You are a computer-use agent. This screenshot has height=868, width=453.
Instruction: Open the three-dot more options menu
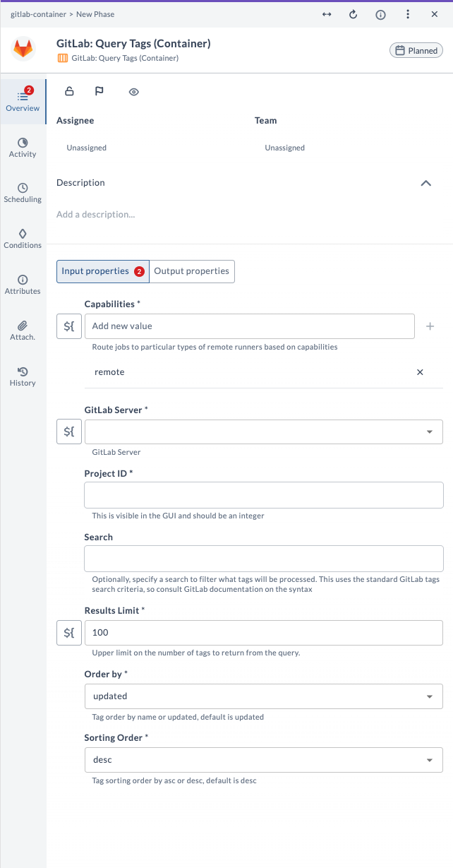408,14
